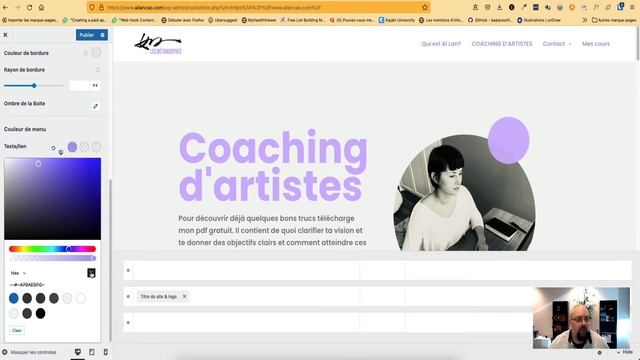Viewport: 640px width, 360px height.
Task: Adjust the rainbow hue slider
Action: pyautogui.click(x=52, y=249)
